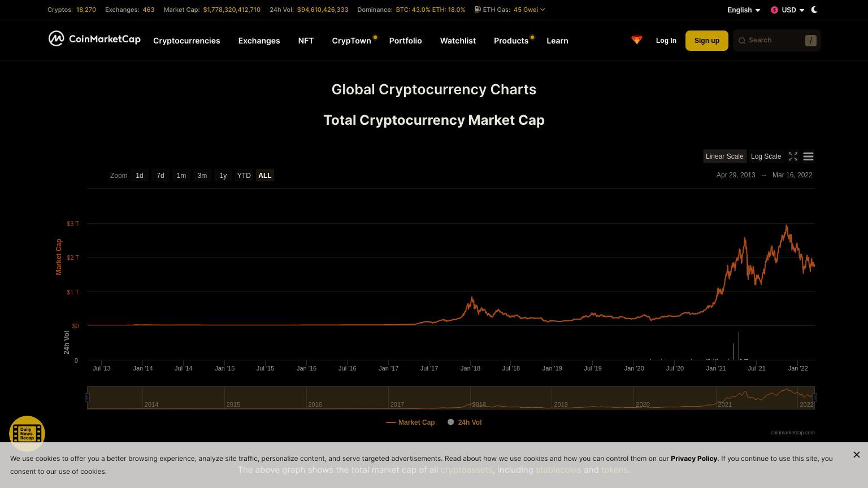Click the USD currency icon

774,10
